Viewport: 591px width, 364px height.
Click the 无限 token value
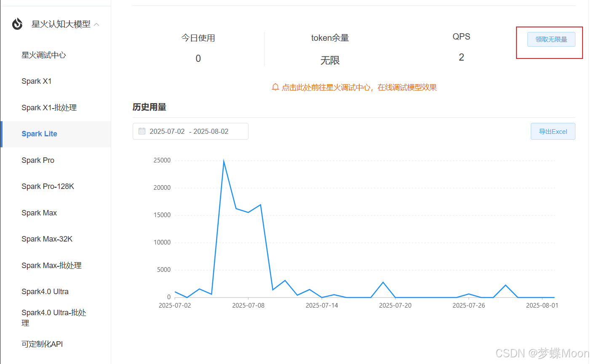click(330, 60)
